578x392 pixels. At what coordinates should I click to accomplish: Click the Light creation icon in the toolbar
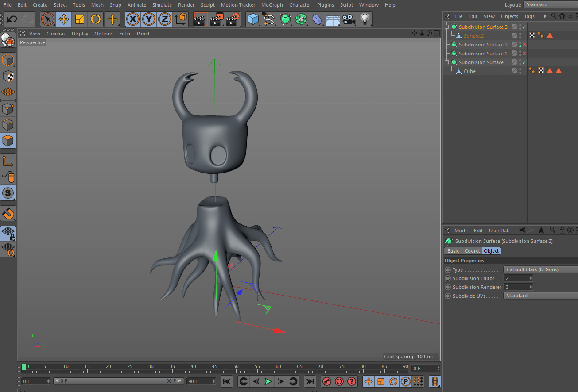point(365,19)
